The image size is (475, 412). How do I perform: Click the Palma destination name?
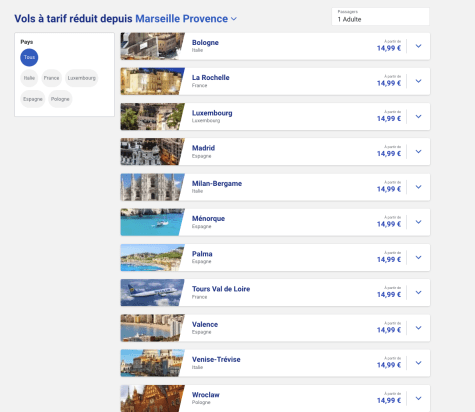click(202, 254)
